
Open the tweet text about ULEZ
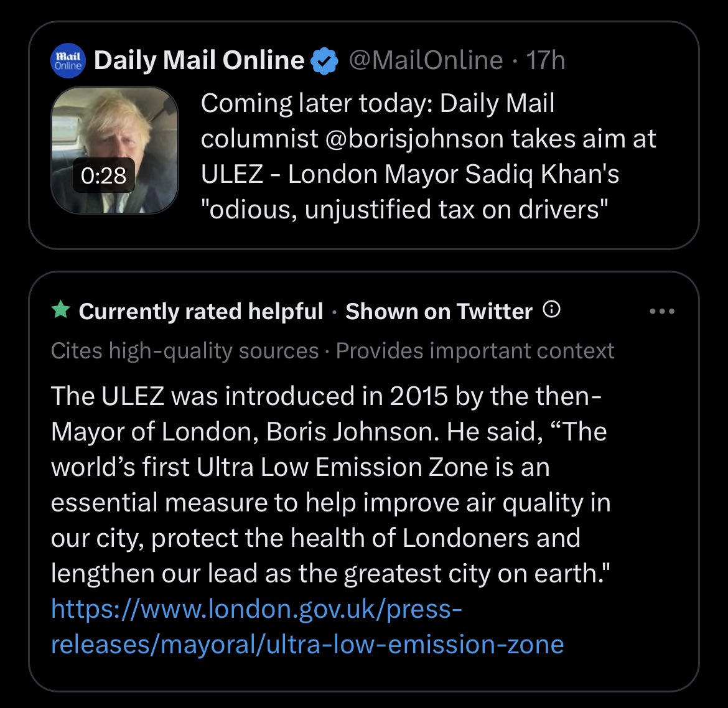428,156
